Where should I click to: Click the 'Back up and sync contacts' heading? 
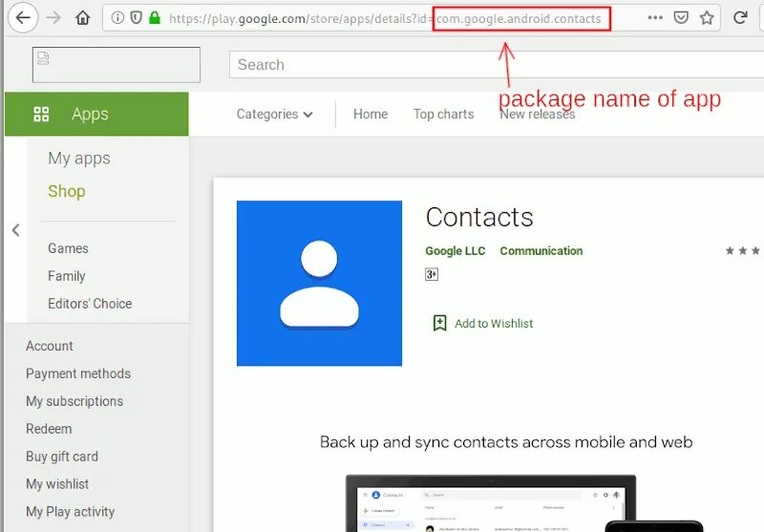(x=506, y=442)
